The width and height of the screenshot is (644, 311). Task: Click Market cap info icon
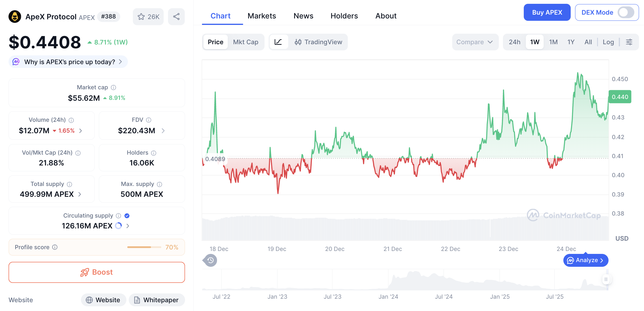tap(113, 88)
